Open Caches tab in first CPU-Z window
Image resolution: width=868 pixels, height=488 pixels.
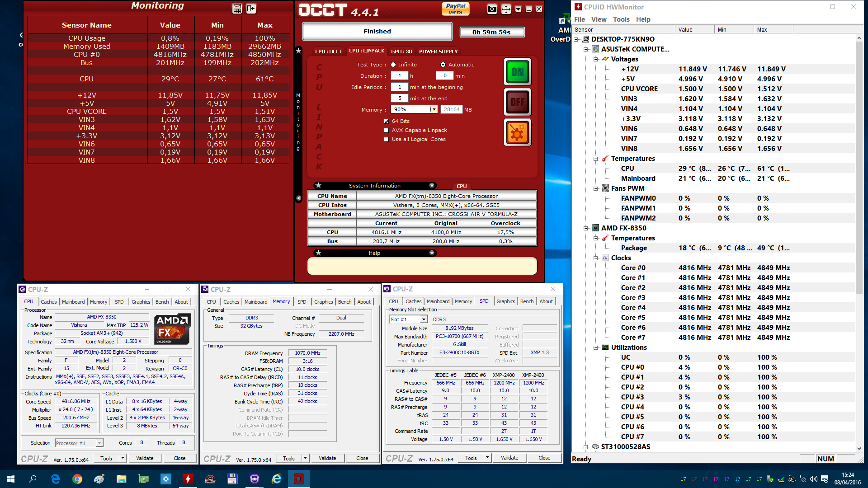49,302
